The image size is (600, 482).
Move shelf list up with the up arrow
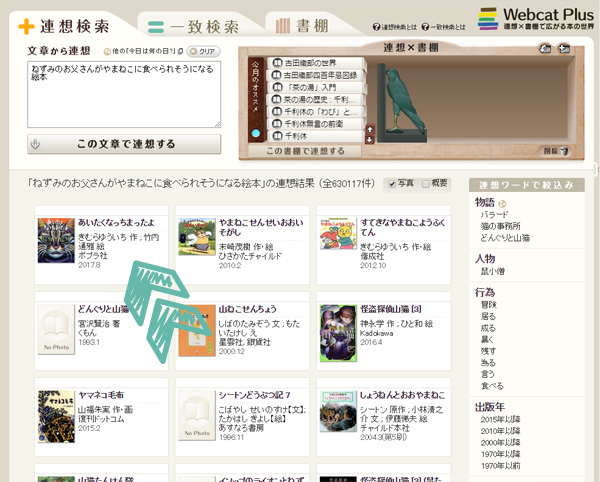click(x=370, y=129)
